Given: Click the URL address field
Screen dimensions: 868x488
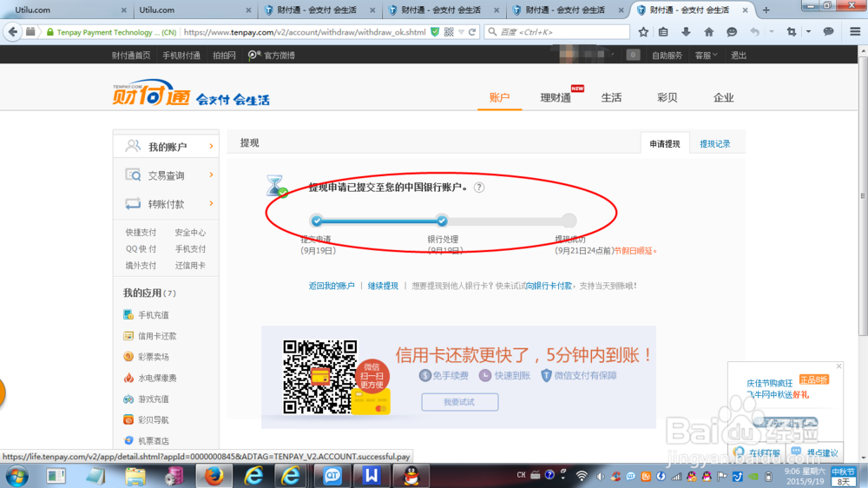Looking at the screenshot, I should point(304,32).
